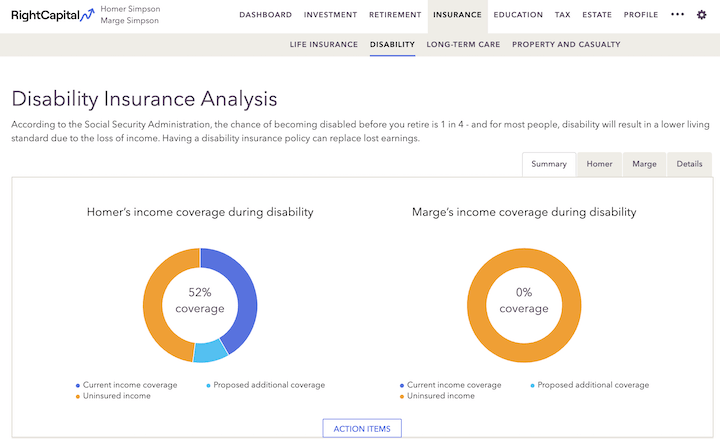Open the Retirement section
720x439 pixels.
point(394,15)
